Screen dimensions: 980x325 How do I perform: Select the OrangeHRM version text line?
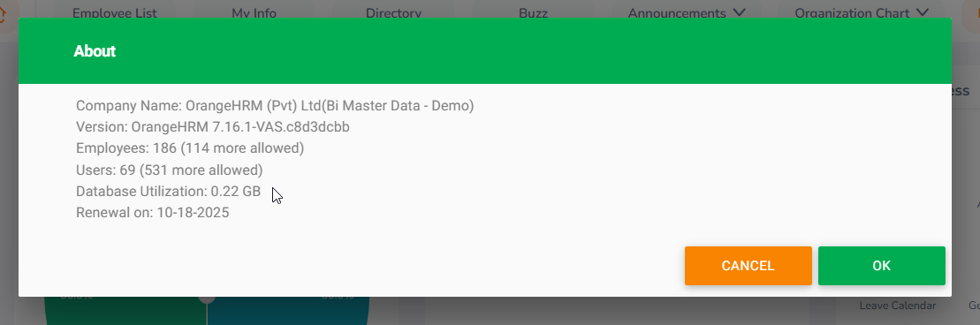click(x=212, y=127)
